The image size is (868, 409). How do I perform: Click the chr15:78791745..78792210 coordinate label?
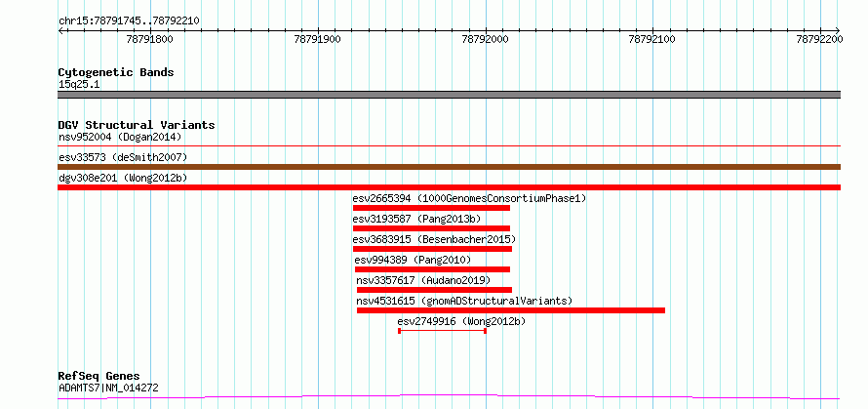[129, 21]
